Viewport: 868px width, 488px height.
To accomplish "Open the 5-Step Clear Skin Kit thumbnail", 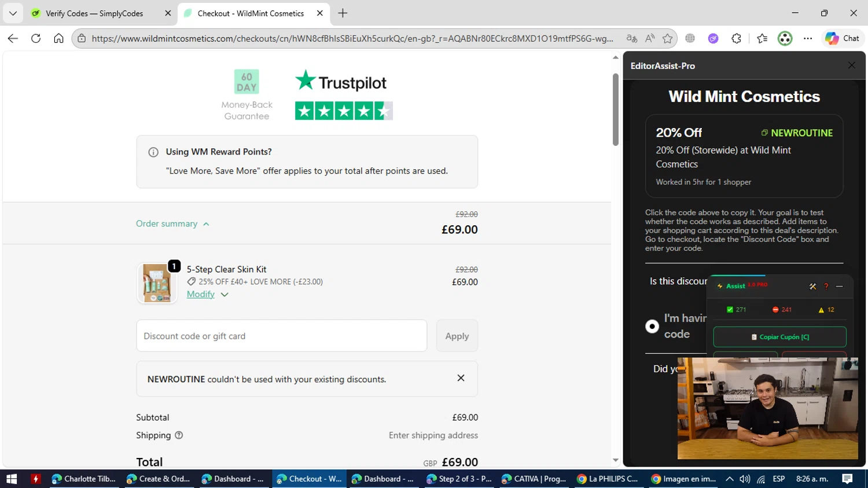I will pyautogui.click(x=157, y=282).
